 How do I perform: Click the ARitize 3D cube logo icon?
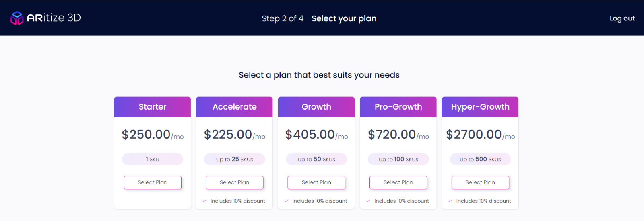[17, 18]
